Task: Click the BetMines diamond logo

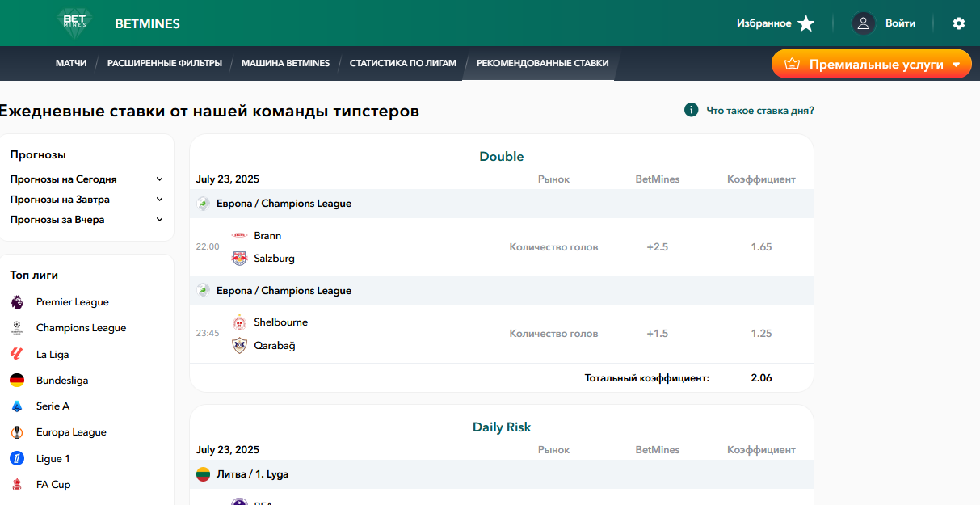Action: click(75, 23)
